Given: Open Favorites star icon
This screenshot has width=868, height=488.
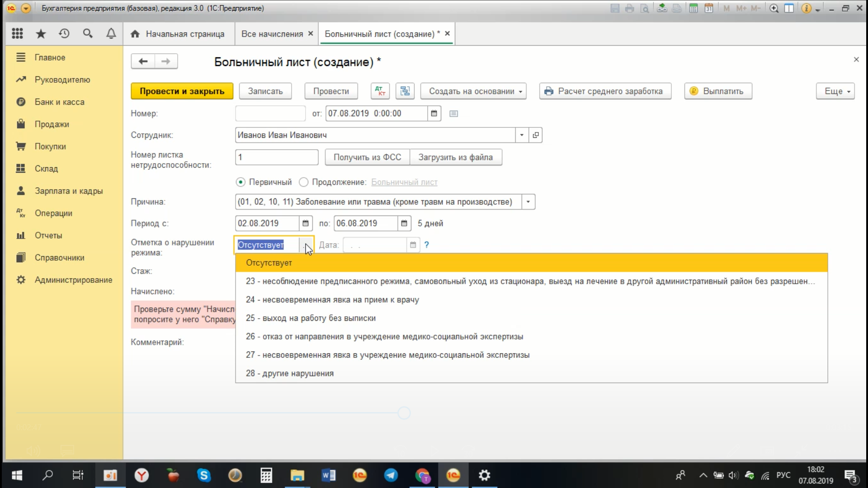Looking at the screenshot, I should click(x=41, y=33).
